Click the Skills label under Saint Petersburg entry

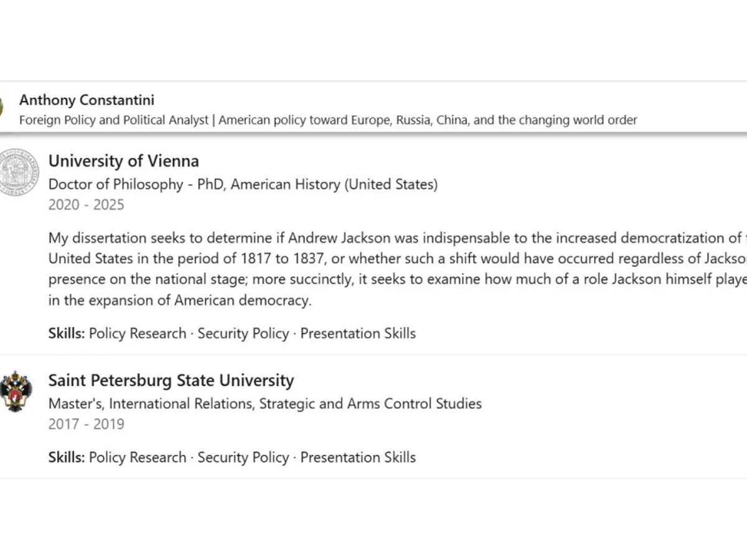pos(67,457)
